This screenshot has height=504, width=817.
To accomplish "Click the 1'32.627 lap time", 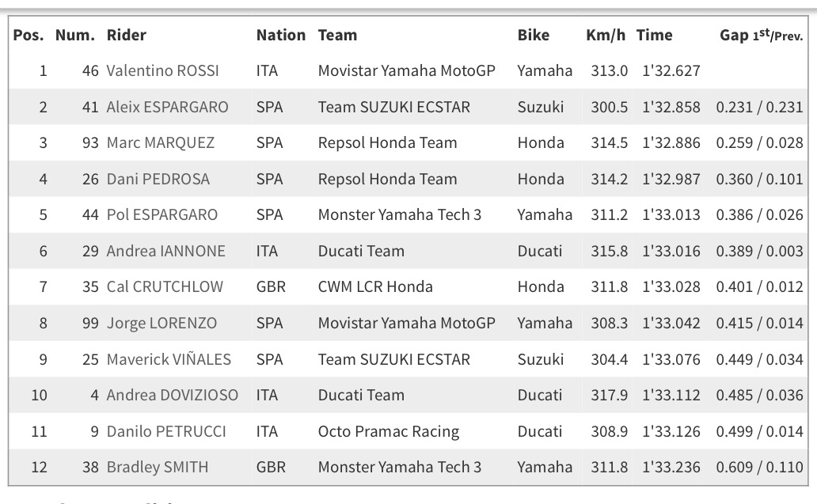I will (671, 70).
